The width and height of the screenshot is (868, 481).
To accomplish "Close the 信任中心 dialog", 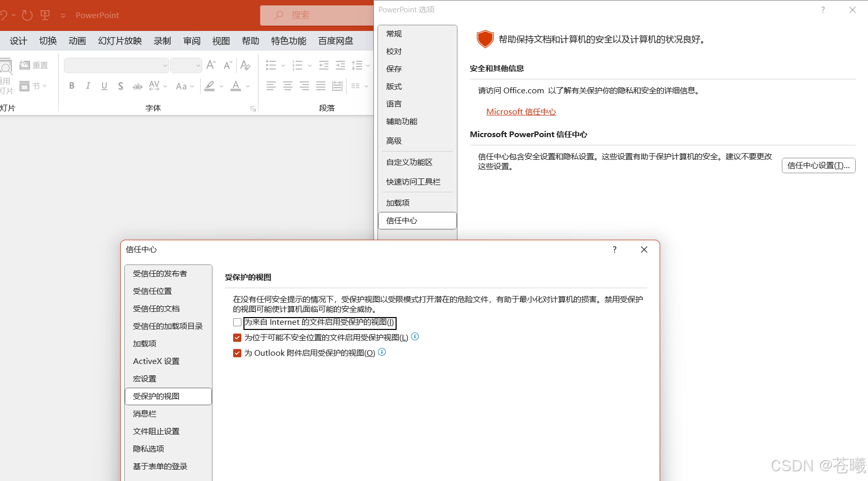I will coord(644,250).
